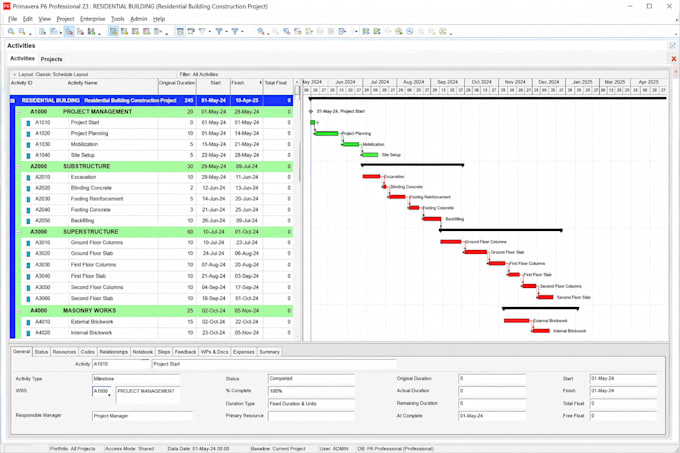Click activity icon beside A1030 Mobilization
Viewport: 680px width, 453px height.
pyautogui.click(x=28, y=145)
